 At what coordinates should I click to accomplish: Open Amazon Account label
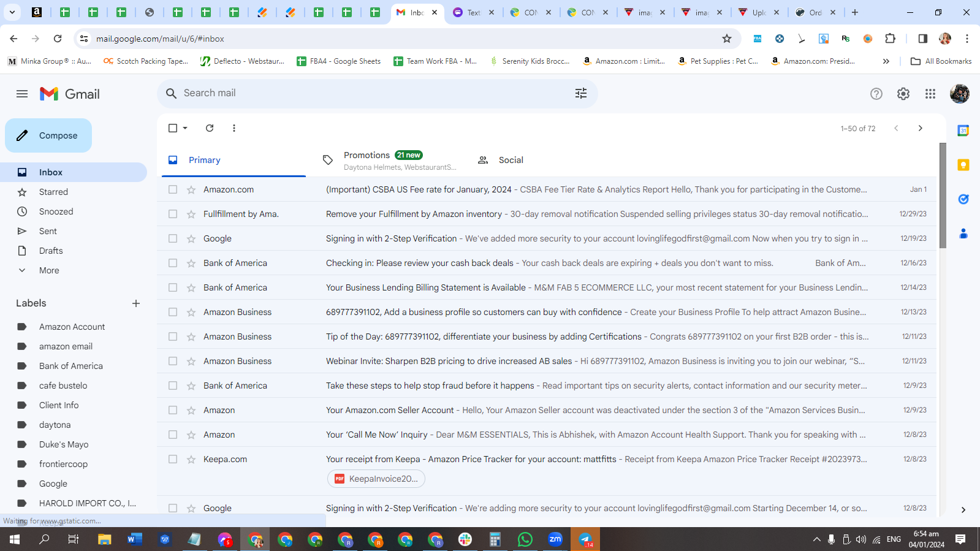coord(72,327)
